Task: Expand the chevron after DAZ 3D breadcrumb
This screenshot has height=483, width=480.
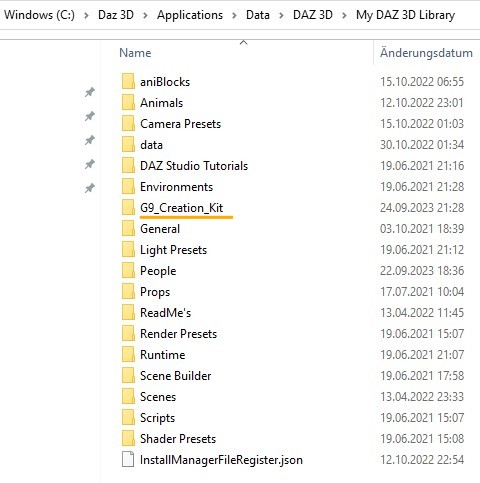Action: (344, 15)
